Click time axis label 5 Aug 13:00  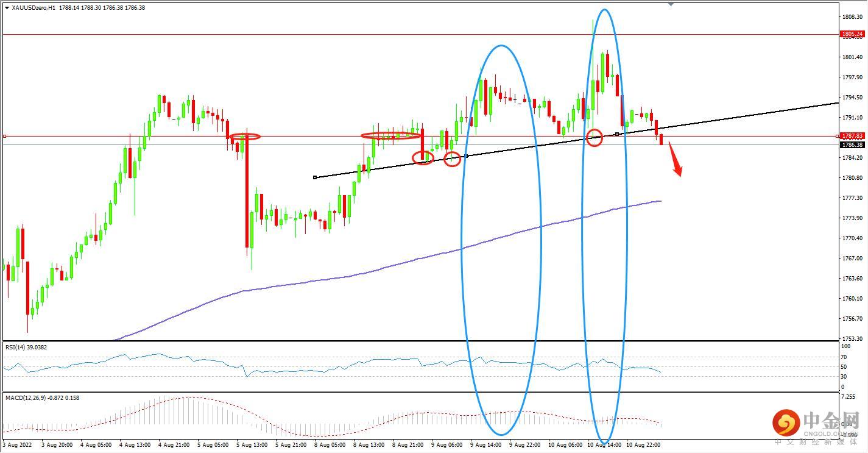point(252,445)
